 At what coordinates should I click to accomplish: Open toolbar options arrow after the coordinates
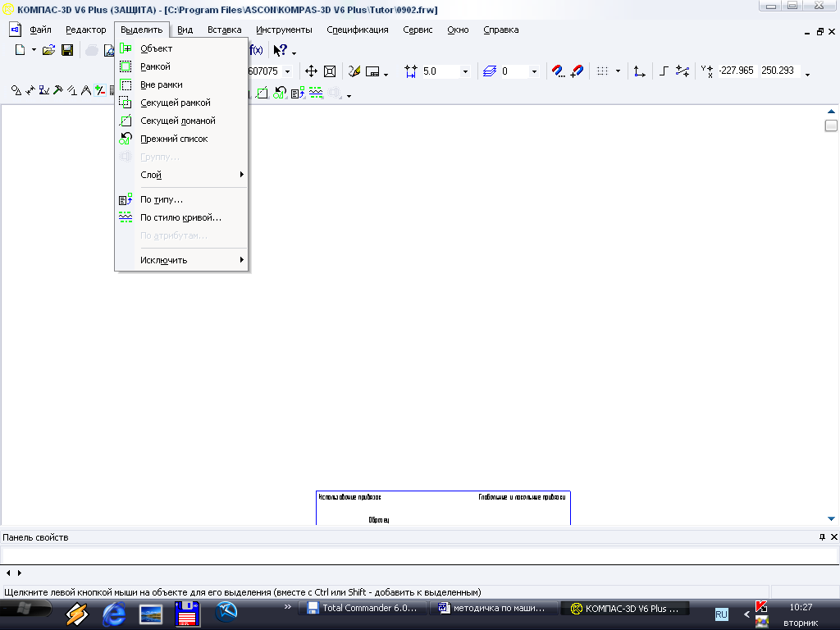[807, 75]
